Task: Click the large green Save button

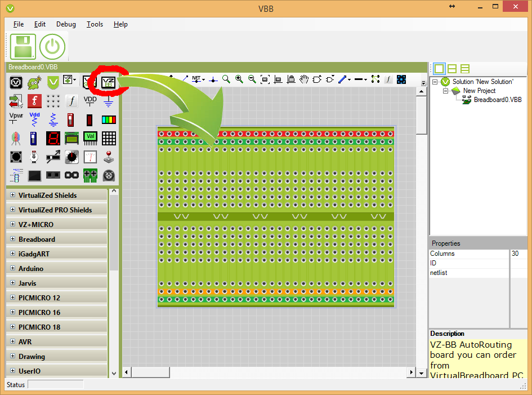Action: pyautogui.click(x=23, y=46)
